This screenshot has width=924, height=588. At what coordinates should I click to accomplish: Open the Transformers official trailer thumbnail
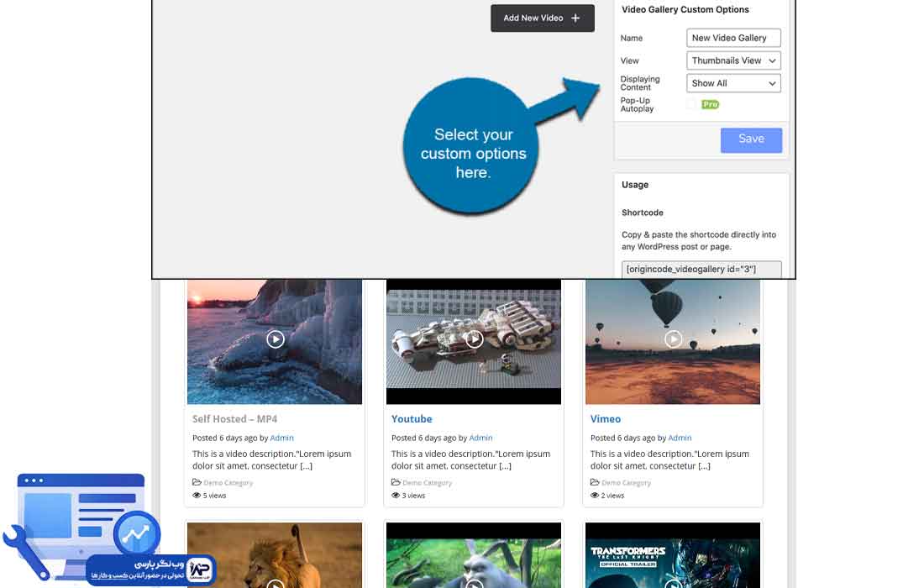(673, 554)
